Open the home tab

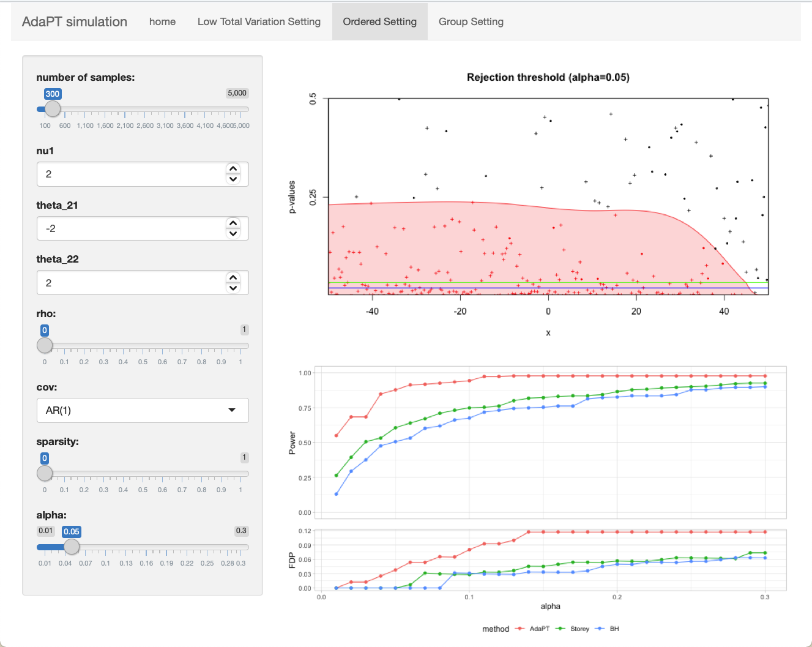coord(162,21)
